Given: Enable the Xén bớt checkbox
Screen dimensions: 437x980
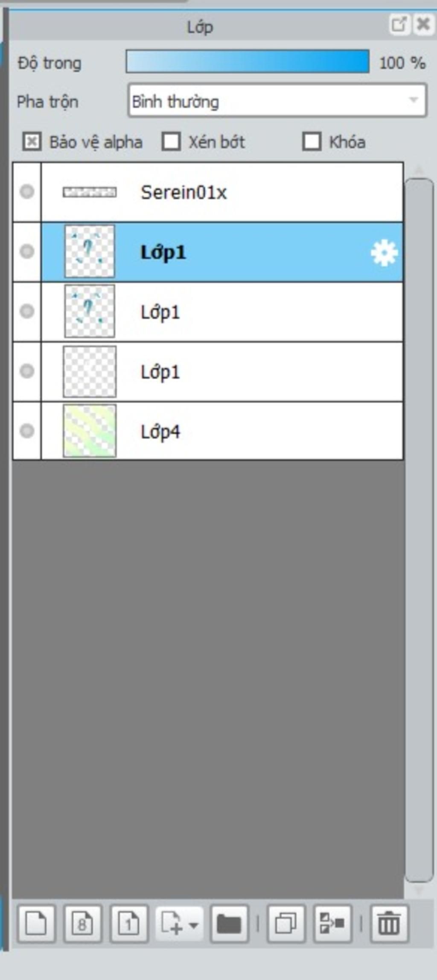Looking at the screenshot, I should (x=171, y=142).
